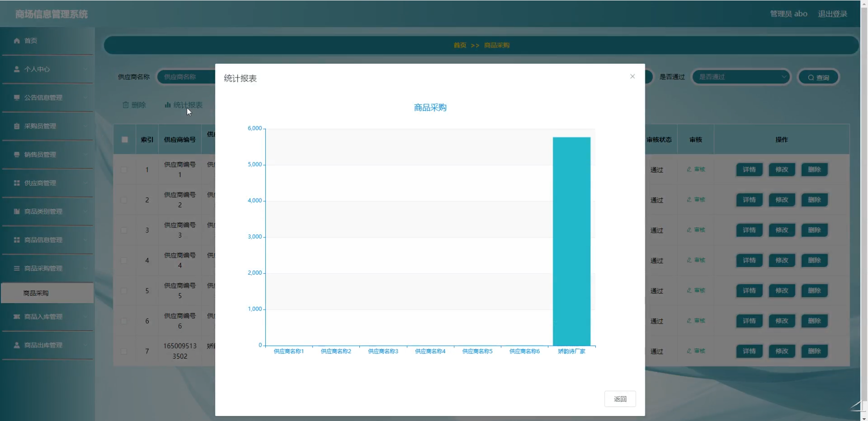Screen dimensions: 868x421
Task: Expand 商品出库管理 using its chevron
Action: pyautogui.click(x=85, y=345)
